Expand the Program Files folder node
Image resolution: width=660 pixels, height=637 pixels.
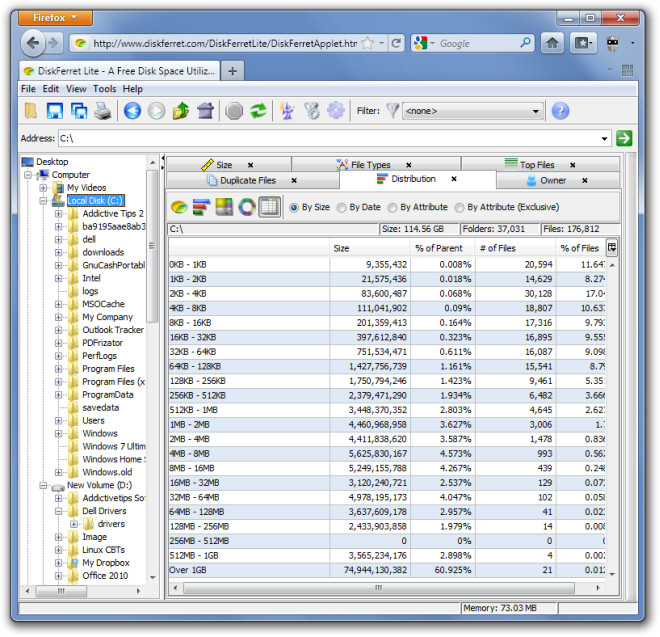59,369
